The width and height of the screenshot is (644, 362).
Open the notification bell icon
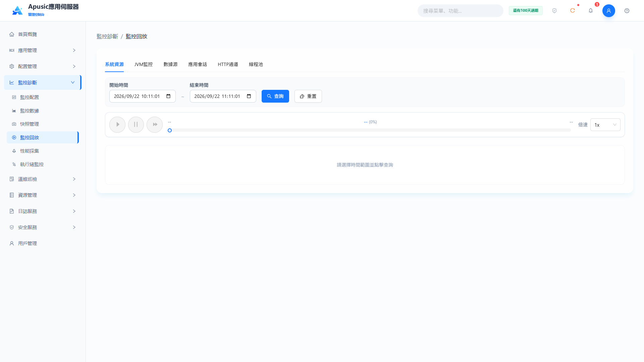pyautogui.click(x=591, y=11)
